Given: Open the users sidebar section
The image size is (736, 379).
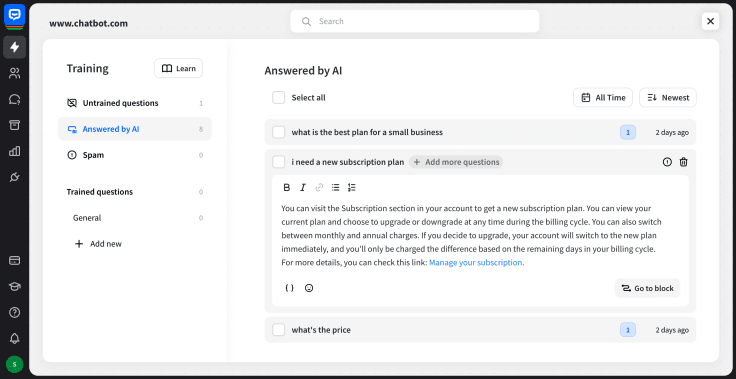Looking at the screenshot, I should 15,73.
